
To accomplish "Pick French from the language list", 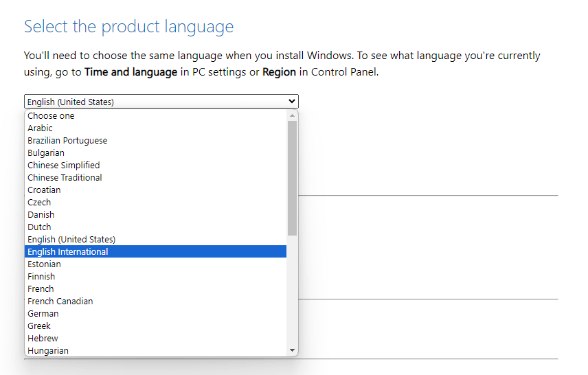I will coord(156,289).
